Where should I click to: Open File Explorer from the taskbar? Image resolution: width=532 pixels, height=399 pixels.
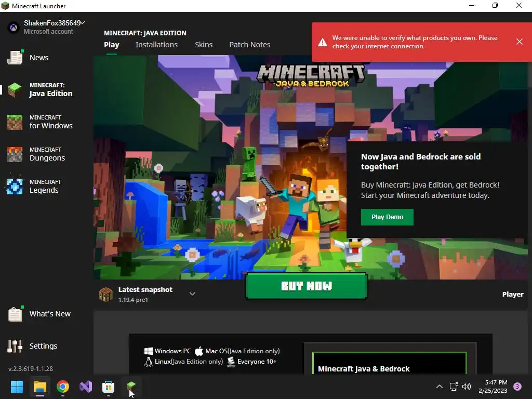(x=40, y=387)
